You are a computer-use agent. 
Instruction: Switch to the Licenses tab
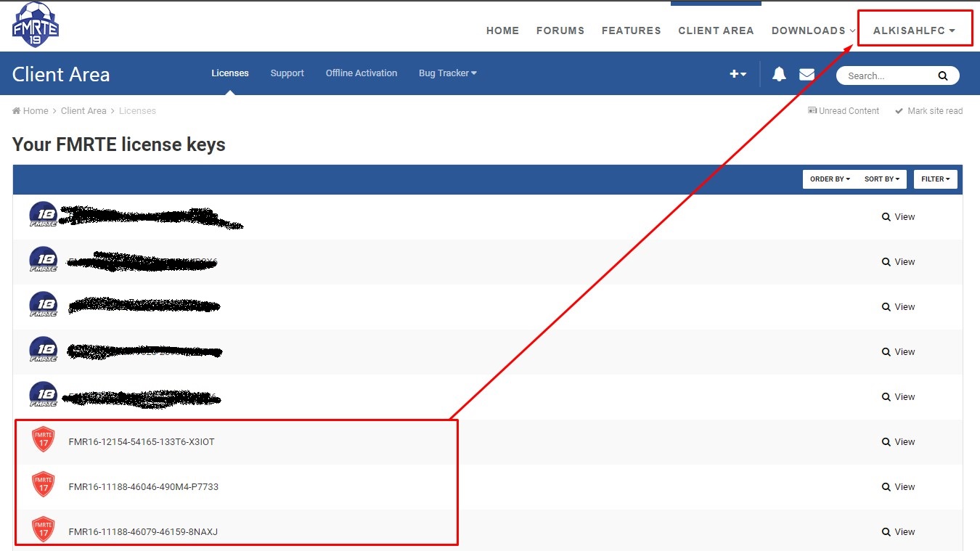coord(230,73)
